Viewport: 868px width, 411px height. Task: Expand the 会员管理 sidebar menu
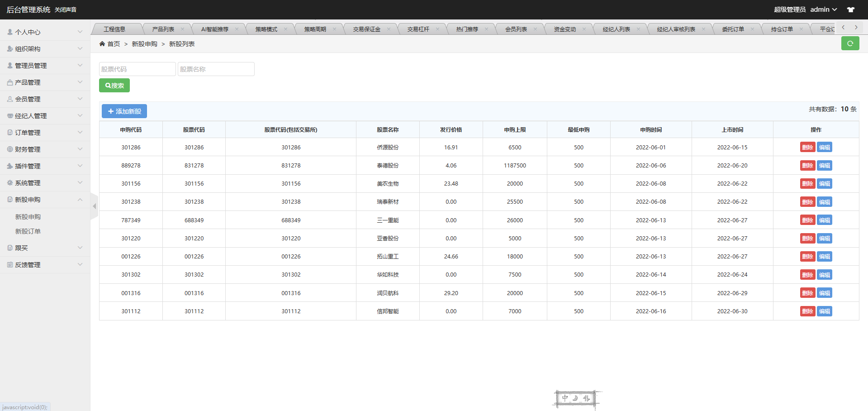click(45, 99)
